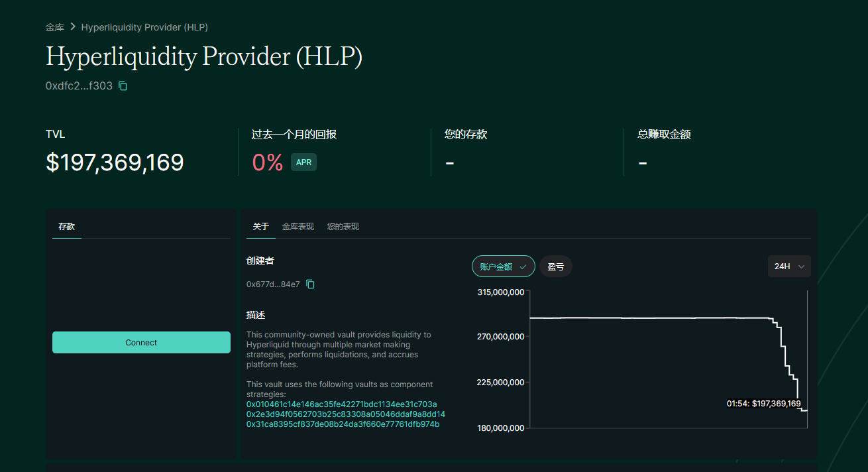Copy the vault address 0xdfc2...f303
Screen dimensions: 868x472
[123, 86]
